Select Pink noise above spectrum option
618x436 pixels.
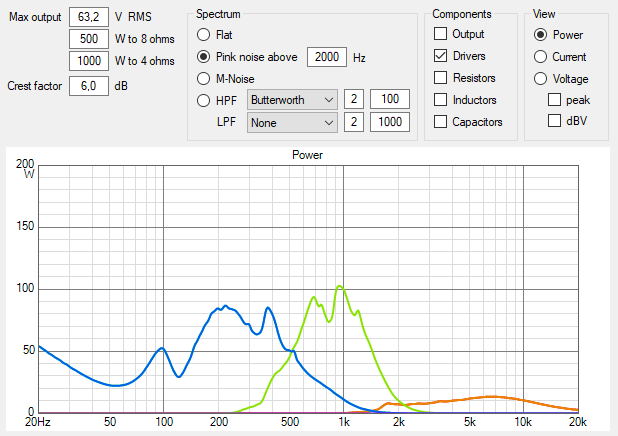coord(203,57)
